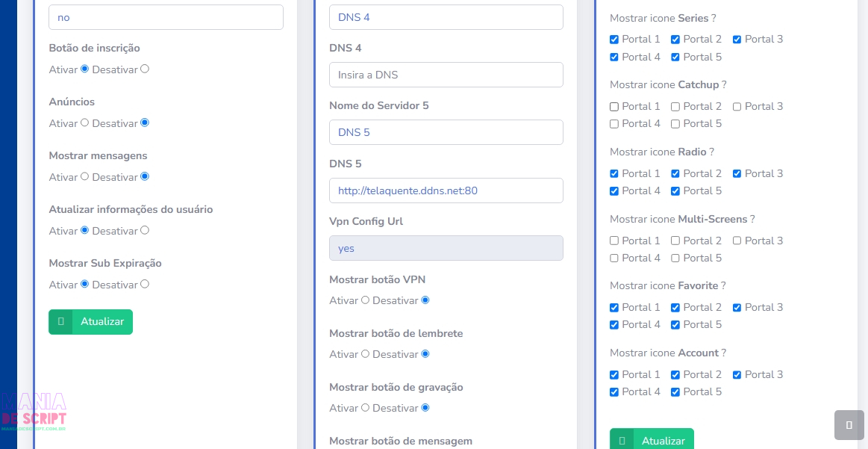Uncheck Portal 2 for Series icon
The image size is (868, 449).
coord(675,40)
